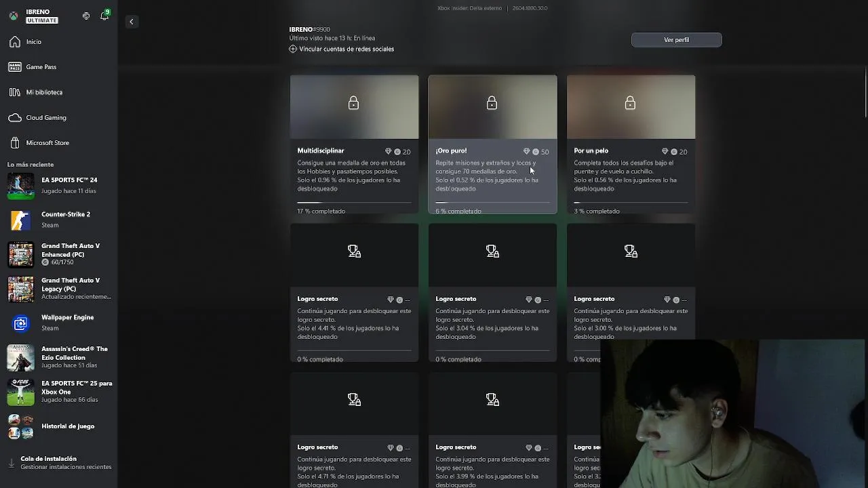The image size is (868, 488).
Task: Open the Historial de juego icon
Action: tap(20, 426)
